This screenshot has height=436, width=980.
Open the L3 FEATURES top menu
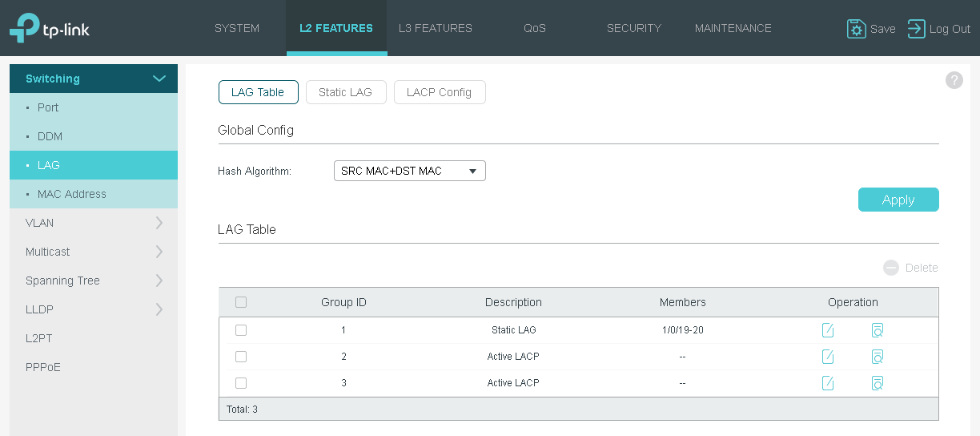[x=436, y=28]
